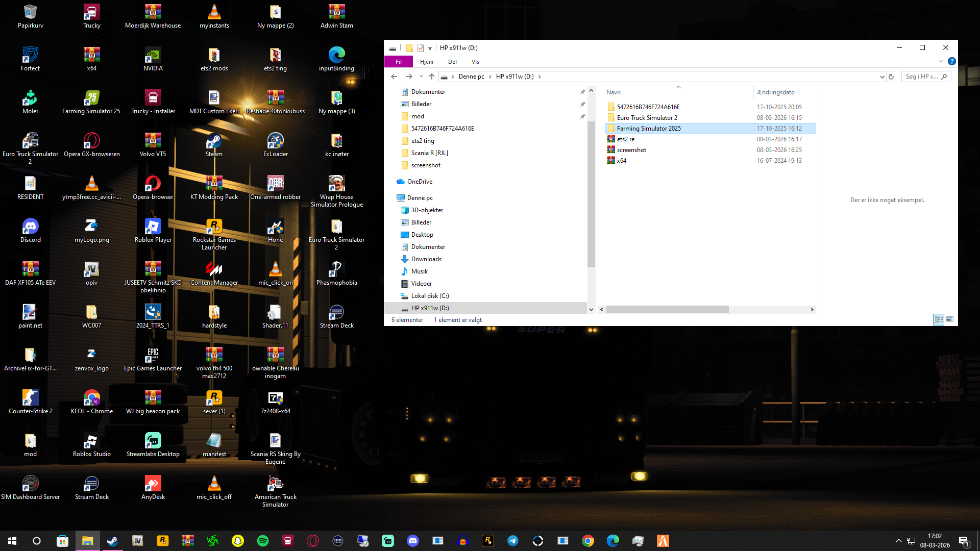Sort files by the Navn column header
Viewport: 980px width, 551px height.
tap(614, 92)
